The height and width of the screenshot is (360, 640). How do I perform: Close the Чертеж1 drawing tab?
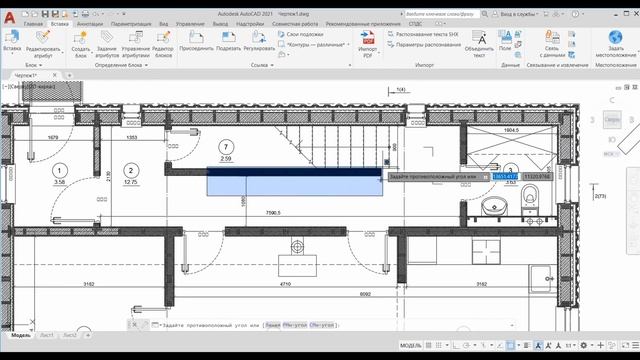click(55, 76)
